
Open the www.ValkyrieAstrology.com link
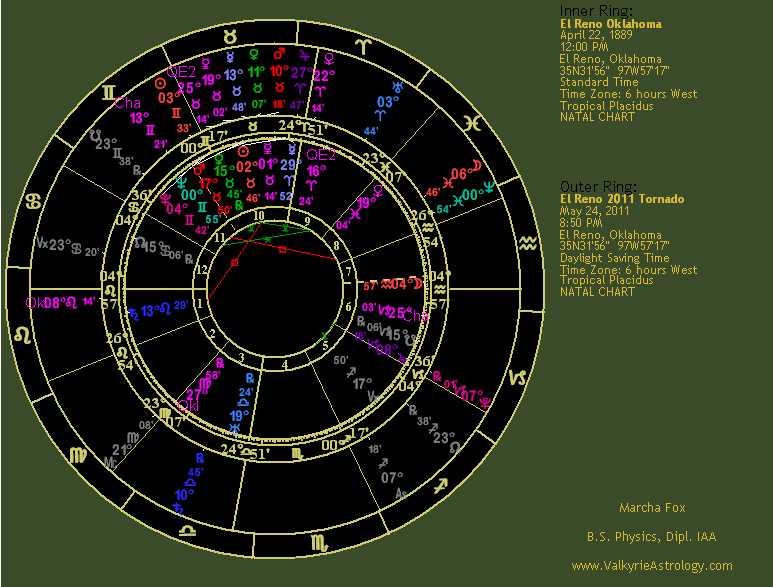(651, 566)
